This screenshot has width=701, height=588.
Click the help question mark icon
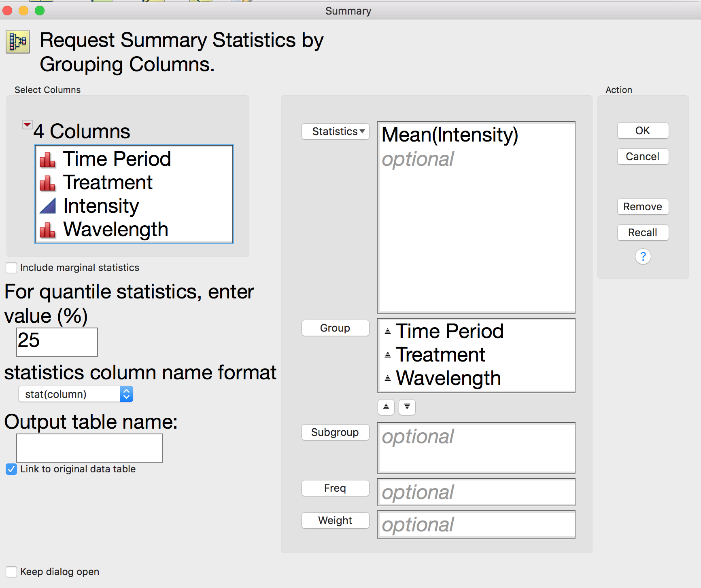643,256
